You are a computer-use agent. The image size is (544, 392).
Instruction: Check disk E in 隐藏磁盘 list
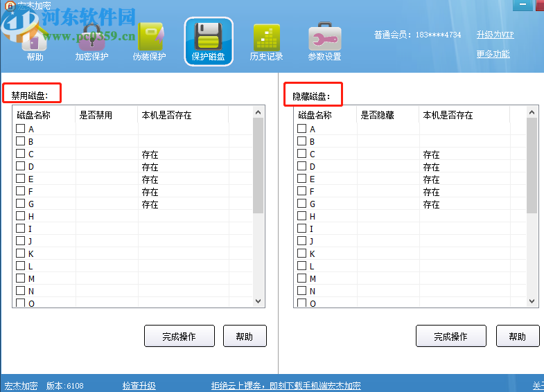302,179
